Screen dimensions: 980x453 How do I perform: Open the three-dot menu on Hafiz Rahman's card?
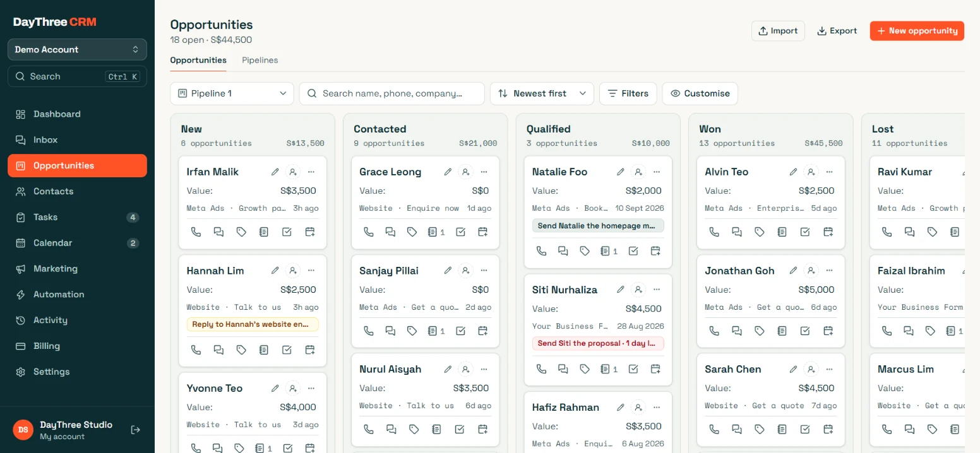pyautogui.click(x=657, y=407)
